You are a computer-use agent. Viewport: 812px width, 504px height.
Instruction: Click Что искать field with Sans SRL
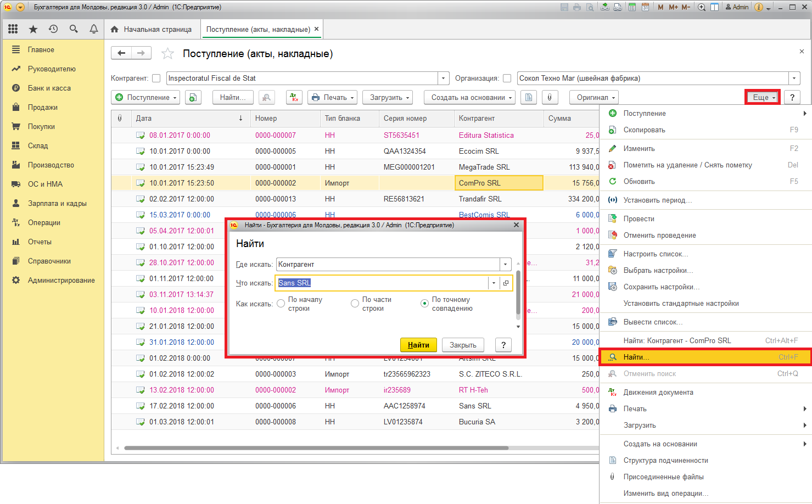tap(382, 283)
